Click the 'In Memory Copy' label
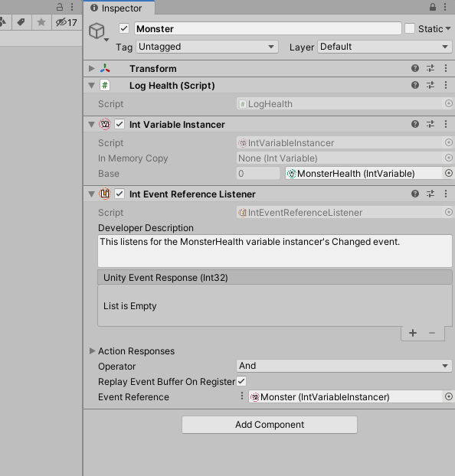 [x=133, y=158]
